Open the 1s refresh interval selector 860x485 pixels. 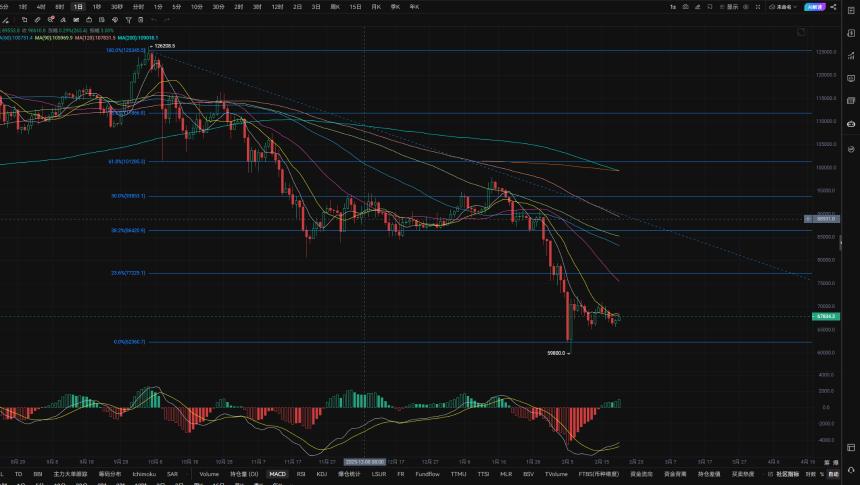coord(673,7)
